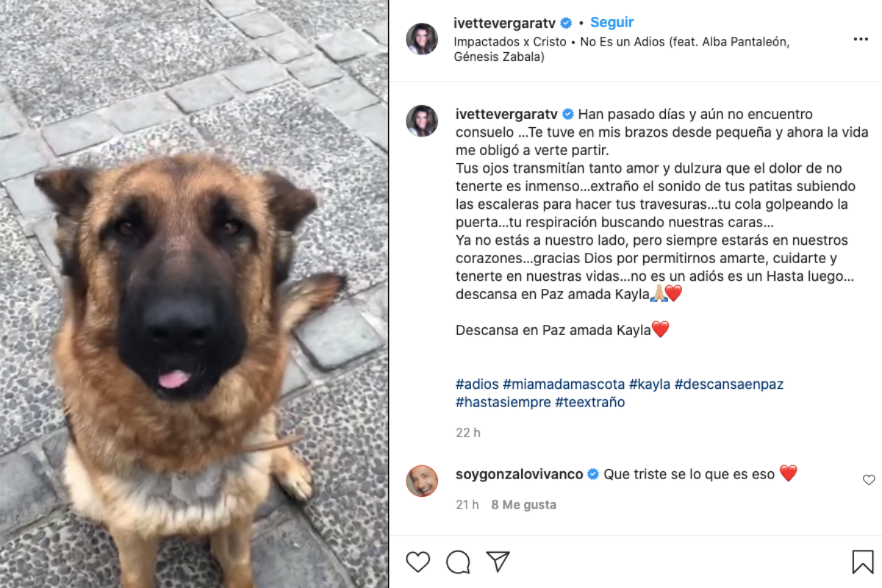Follow account with Seguir button
Image resolution: width=882 pixels, height=588 pixels.
(x=612, y=22)
